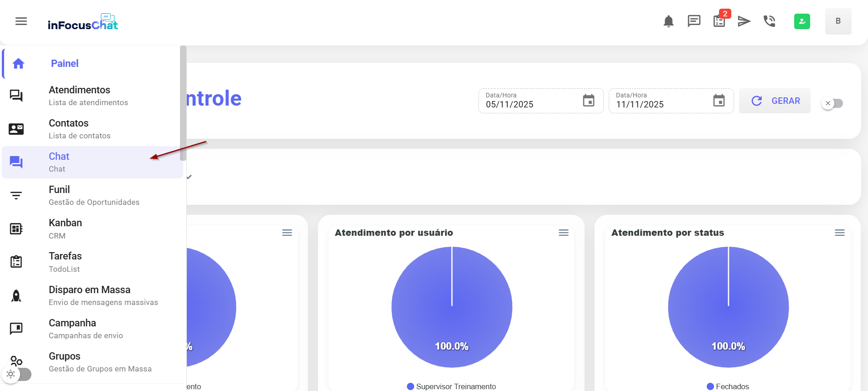This screenshot has height=391, width=868.
Task: Open the partially hidden chart's menu
Action: coord(287,233)
